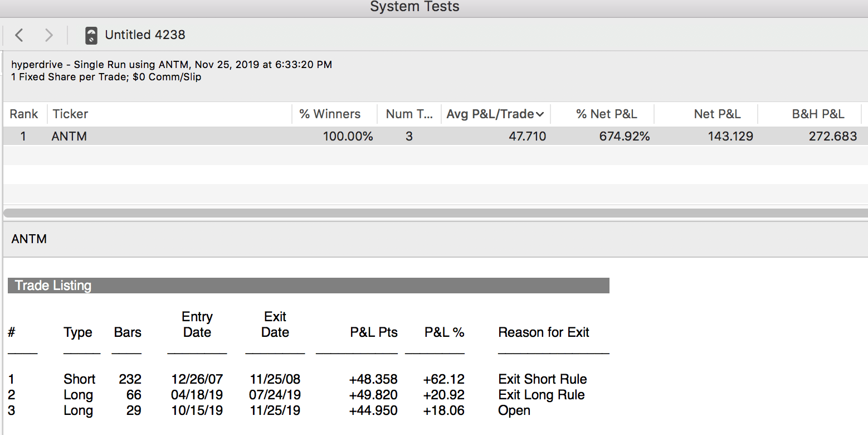Click the back navigation arrow
Viewport: 868px width, 435px height.
point(19,35)
